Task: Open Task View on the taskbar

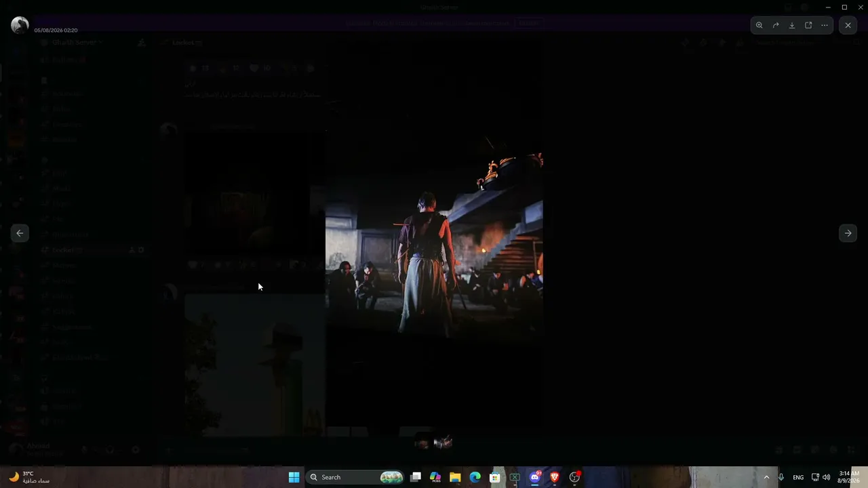Action: point(416,477)
